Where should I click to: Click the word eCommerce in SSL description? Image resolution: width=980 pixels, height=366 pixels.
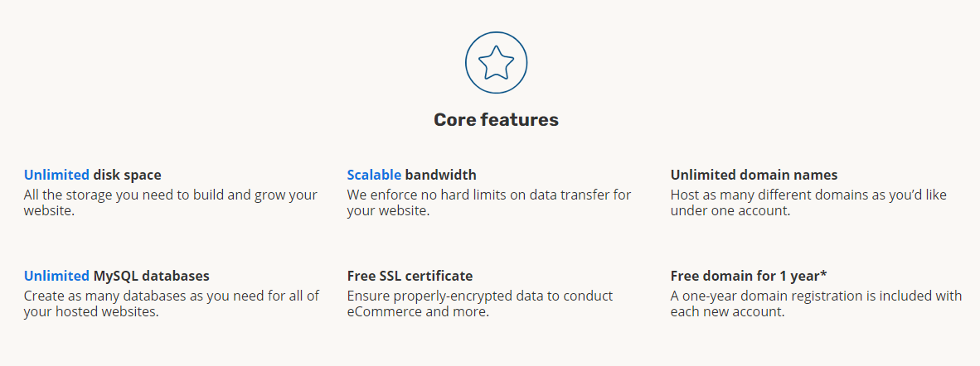click(385, 311)
